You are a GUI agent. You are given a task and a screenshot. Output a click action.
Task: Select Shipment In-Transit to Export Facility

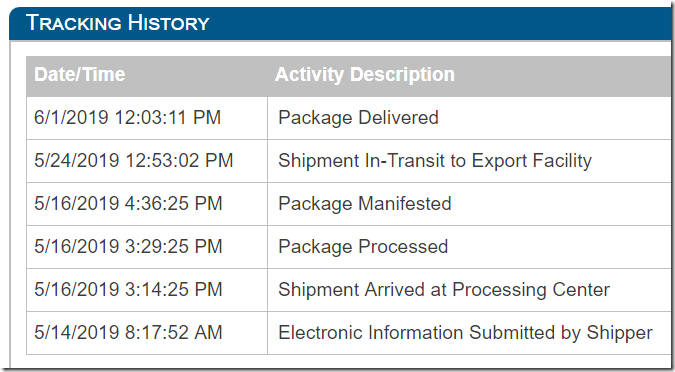click(435, 161)
